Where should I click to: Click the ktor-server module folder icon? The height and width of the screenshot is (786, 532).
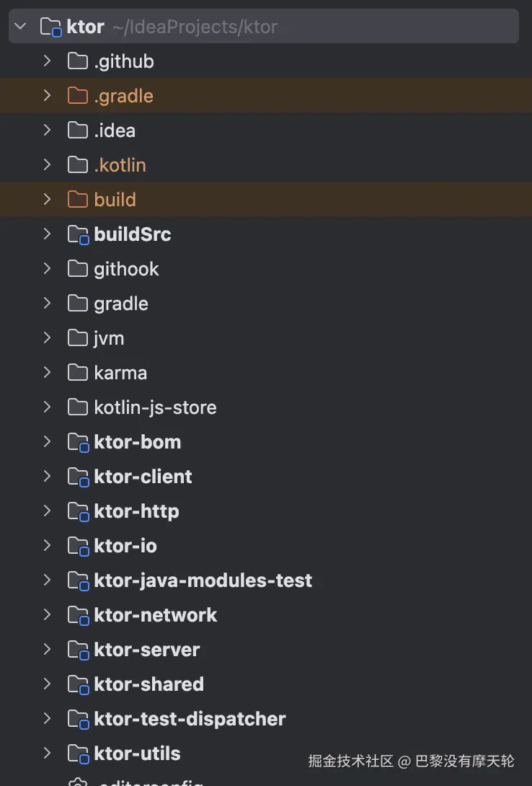[77, 650]
